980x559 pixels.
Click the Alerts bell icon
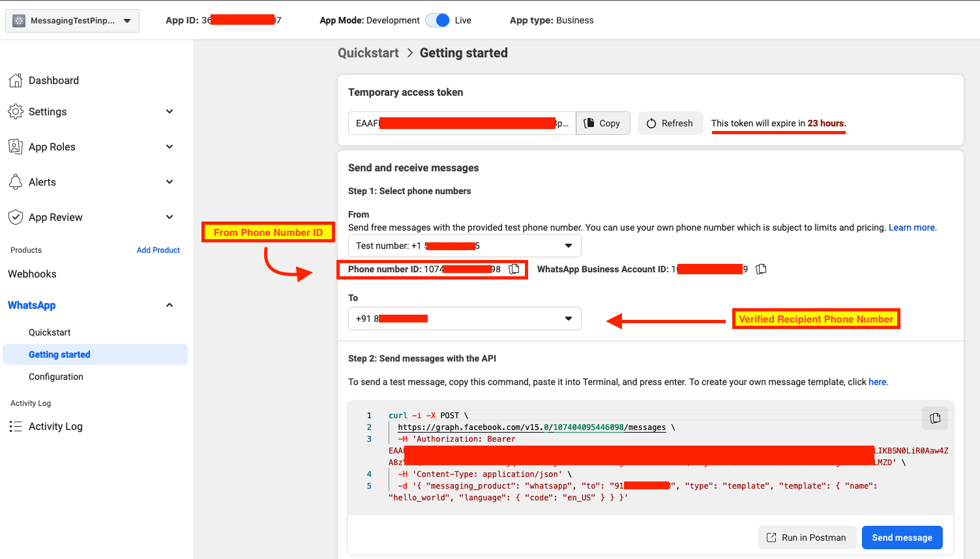16,182
